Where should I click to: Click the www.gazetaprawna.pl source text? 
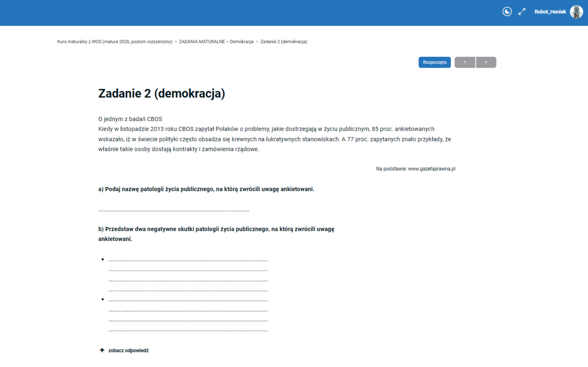pos(432,169)
